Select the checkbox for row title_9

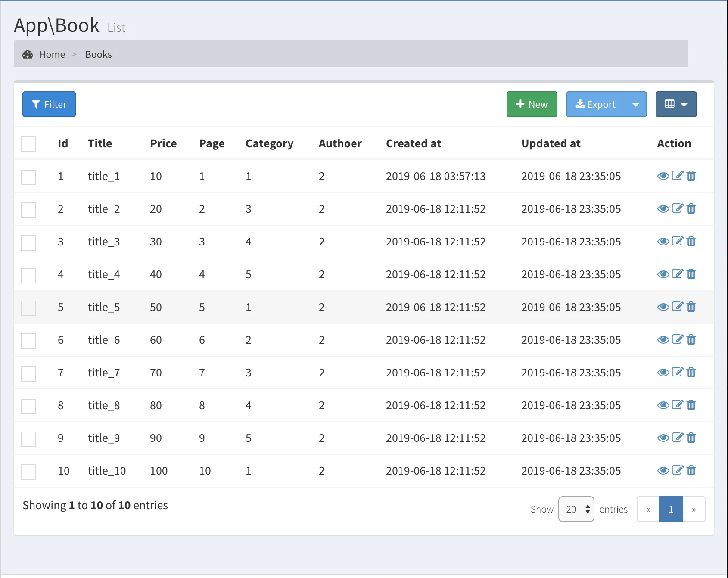(28, 439)
